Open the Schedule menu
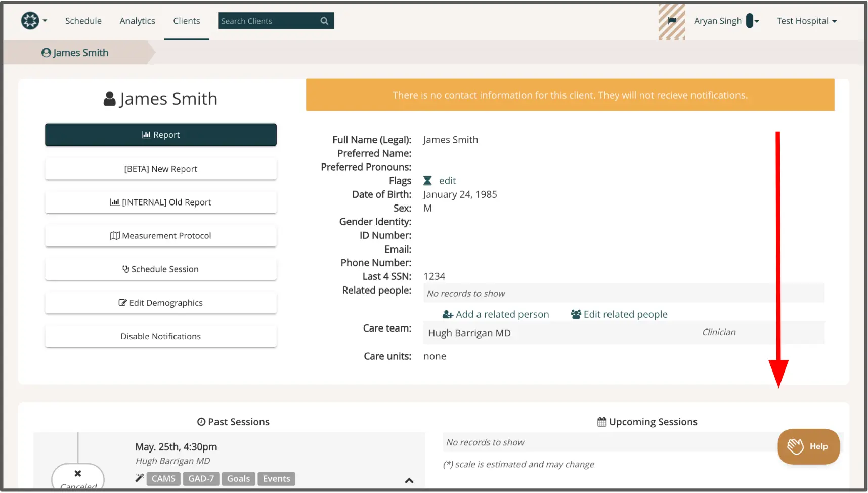Screen dimensions: 868x493 click(83, 21)
